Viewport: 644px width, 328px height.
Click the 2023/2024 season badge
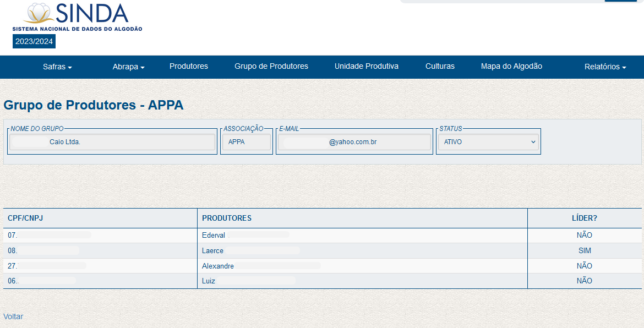coord(34,41)
